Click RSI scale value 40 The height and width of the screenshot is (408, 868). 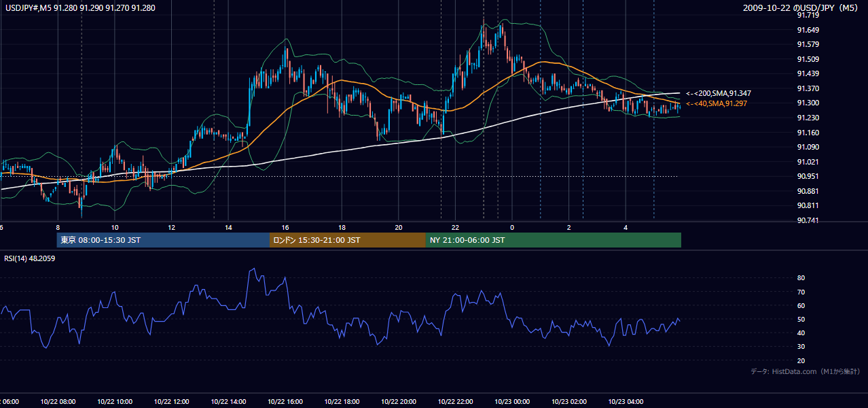[x=801, y=333]
